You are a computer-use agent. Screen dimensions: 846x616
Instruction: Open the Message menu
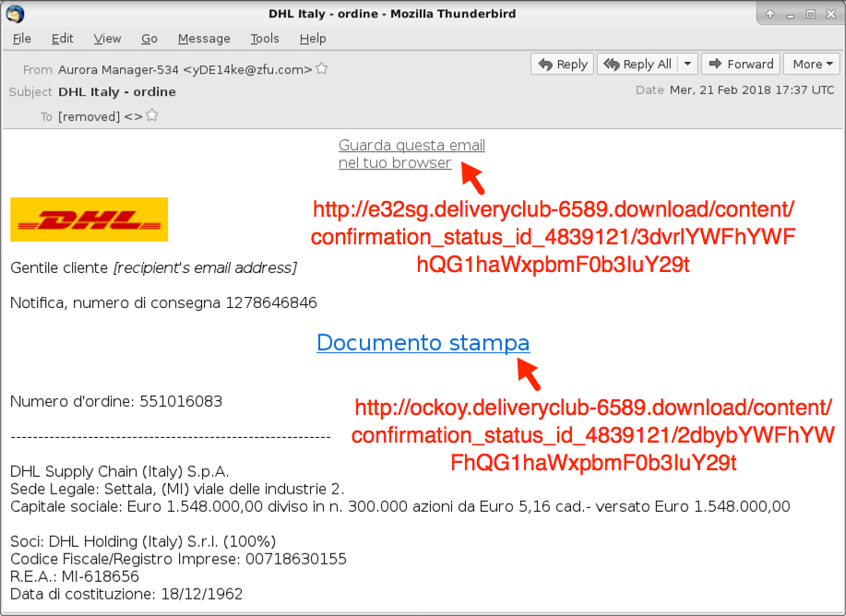click(204, 39)
